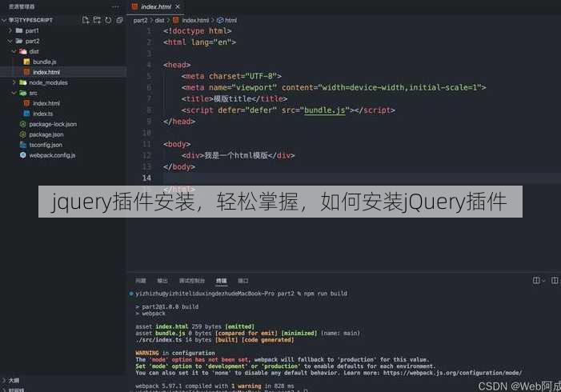Click line number 14 in the gutter
The height and width of the screenshot is (392, 561).
pos(146,178)
